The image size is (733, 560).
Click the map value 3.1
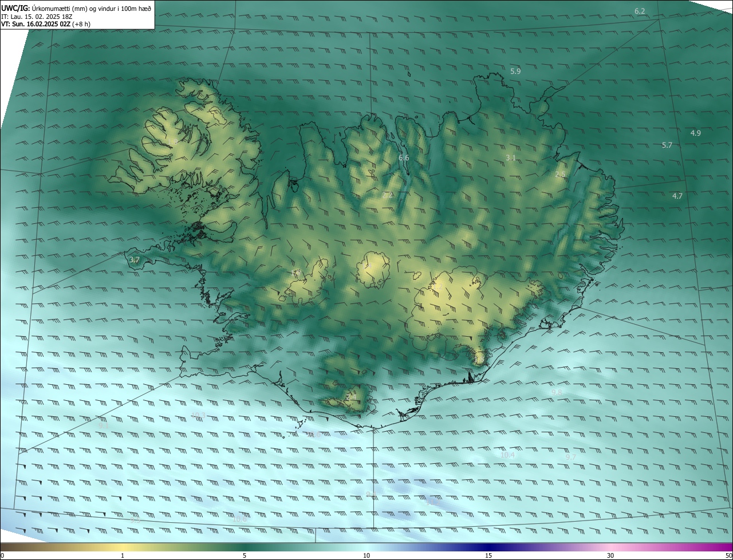tap(511, 157)
